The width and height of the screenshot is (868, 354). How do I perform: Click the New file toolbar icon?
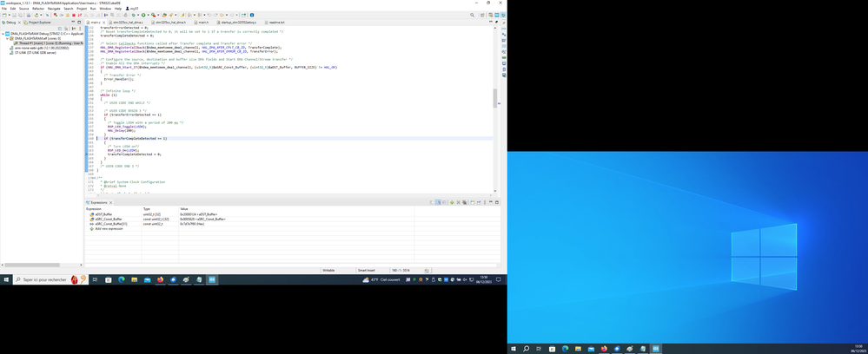4,15
